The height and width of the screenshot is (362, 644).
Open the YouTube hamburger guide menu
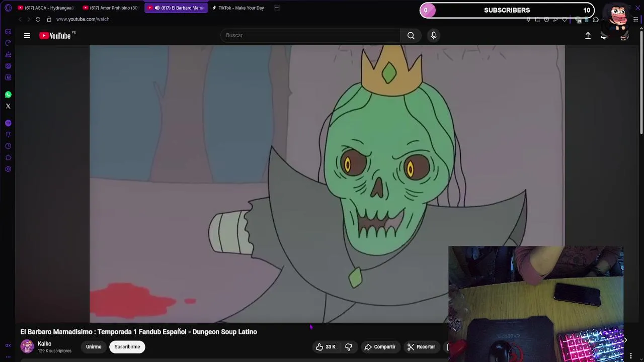click(27, 36)
